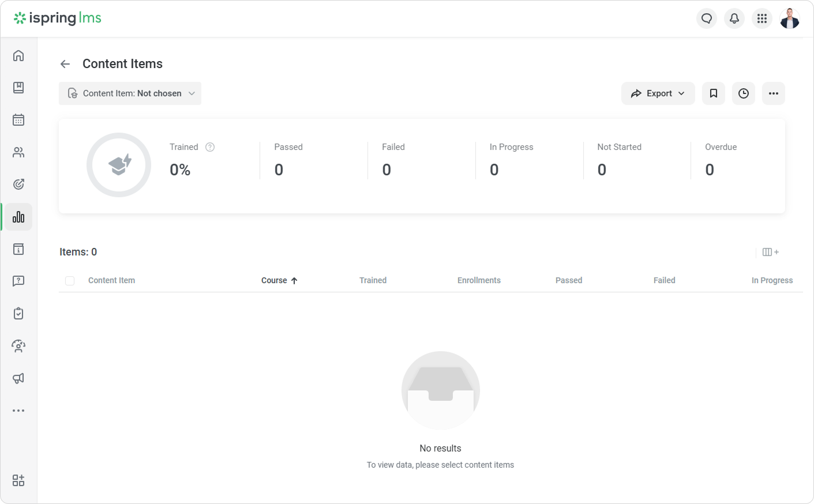Click the Trained help question mark
The height and width of the screenshot is (504, 814).
click(x=210, y=147)
